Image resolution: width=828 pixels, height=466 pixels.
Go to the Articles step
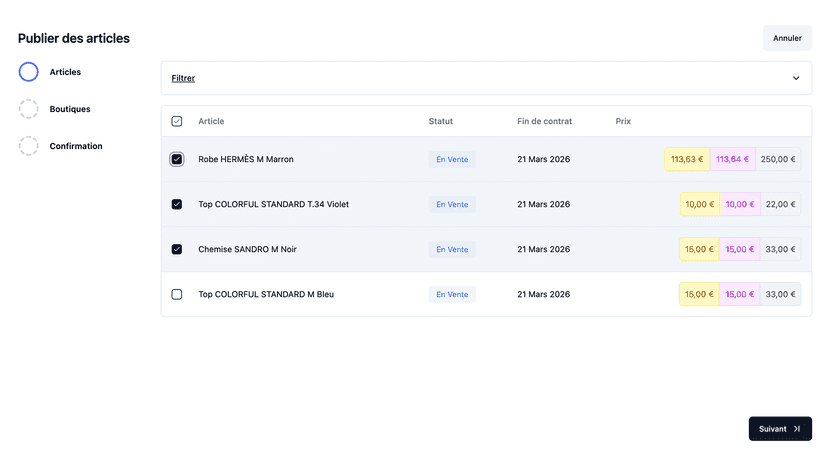pos(65,72)
